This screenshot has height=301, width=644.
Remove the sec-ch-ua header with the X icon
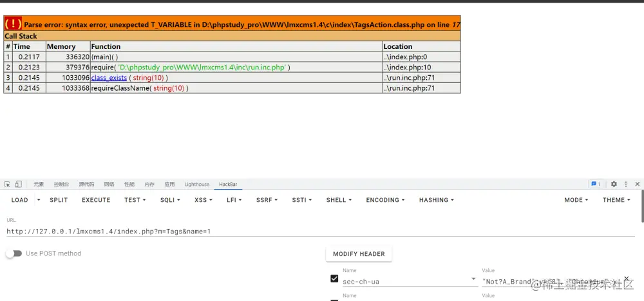point(627,278)
